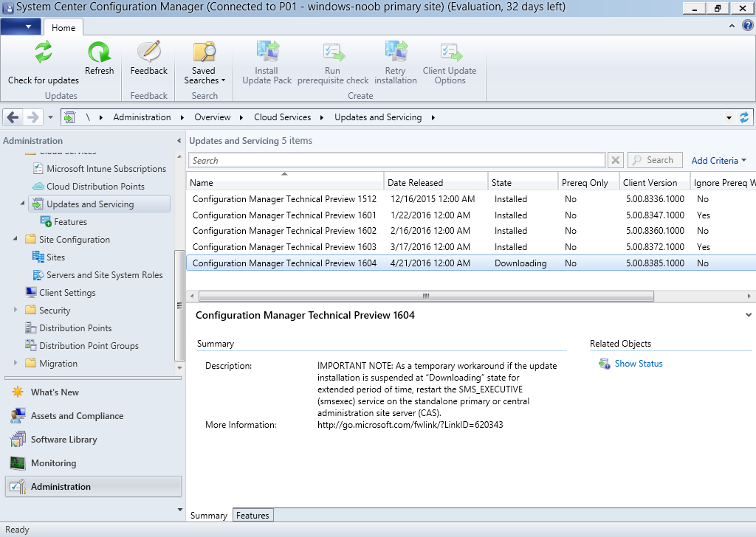Switch to the Summary details tab
The height and width of the screenshot is (537, 756).
(x=209, y=516)
